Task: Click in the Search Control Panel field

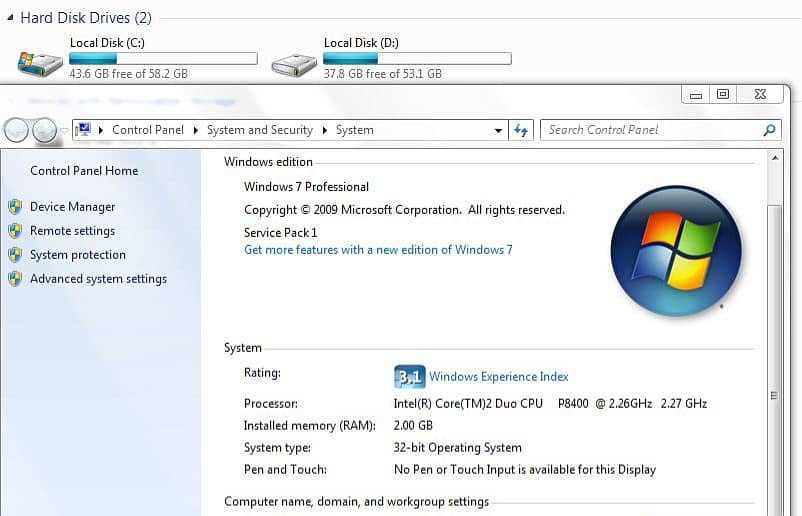Action: pyautogui.click(x=650, y=130)
